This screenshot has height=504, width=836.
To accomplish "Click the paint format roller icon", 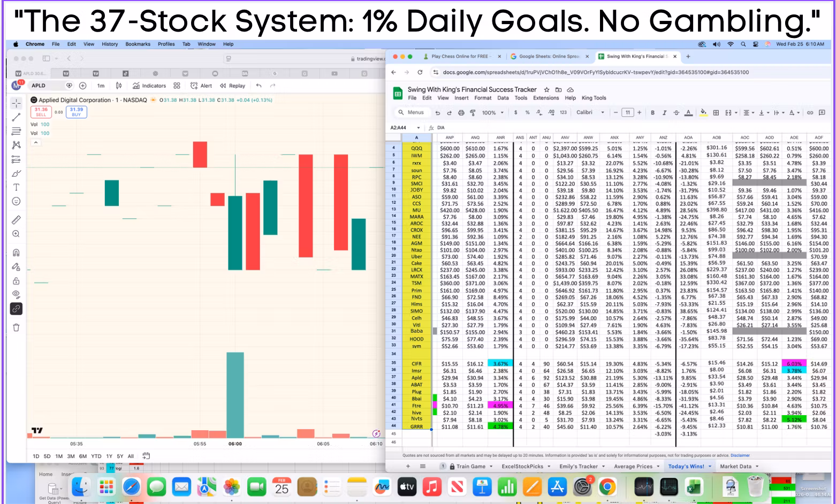I will click(473, 113).
